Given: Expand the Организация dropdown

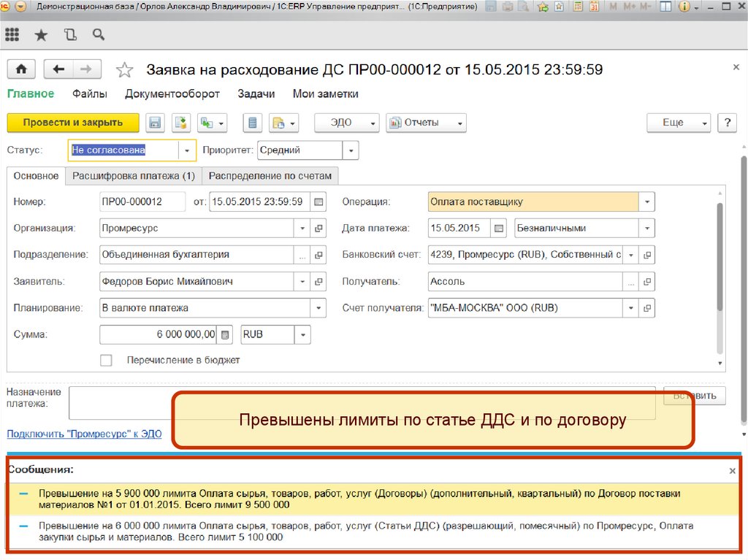Looking at the screenshot, I should point(302,229).
